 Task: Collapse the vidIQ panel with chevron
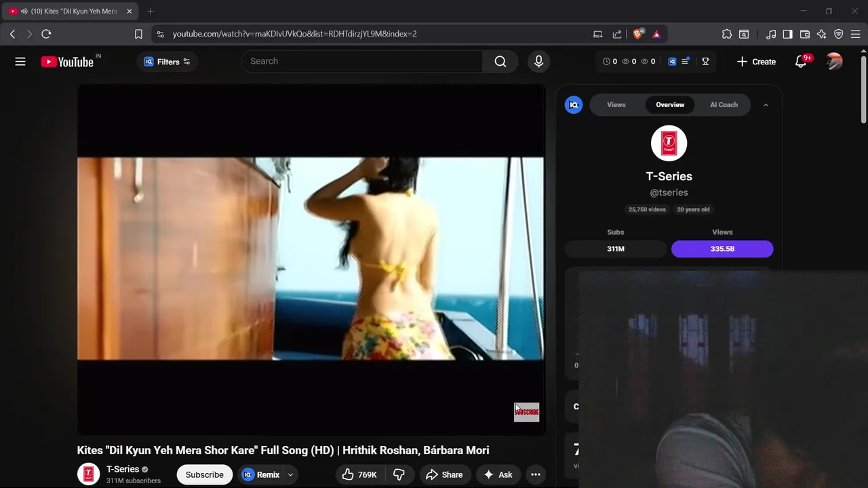point(766,105)
